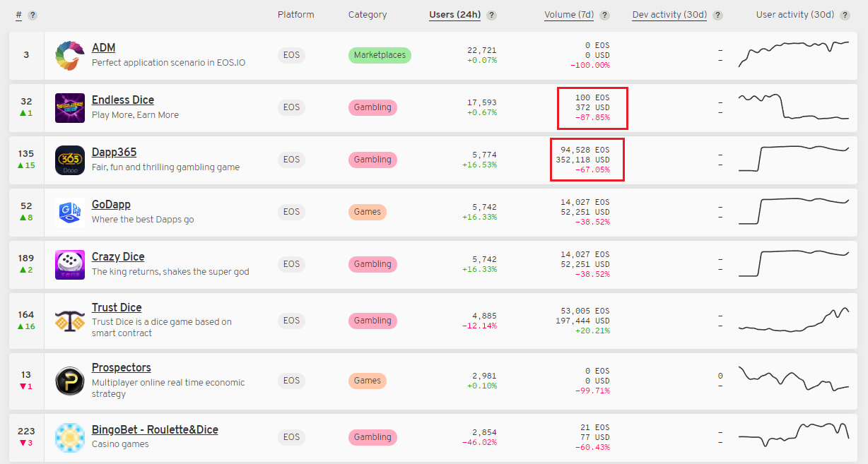Screen dimensions: 868x464
Task: Click EOS platform tag in ADM row
Action: [291, 55]
